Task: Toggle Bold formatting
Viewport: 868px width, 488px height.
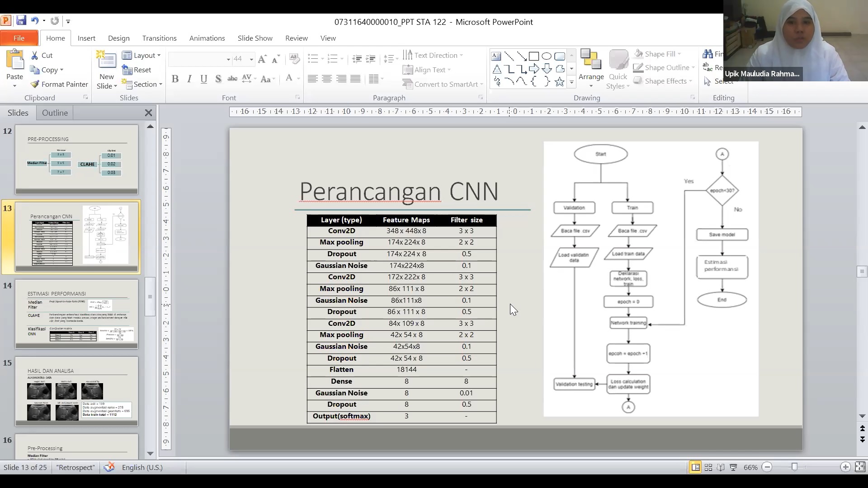Action: tap(175, 79)
